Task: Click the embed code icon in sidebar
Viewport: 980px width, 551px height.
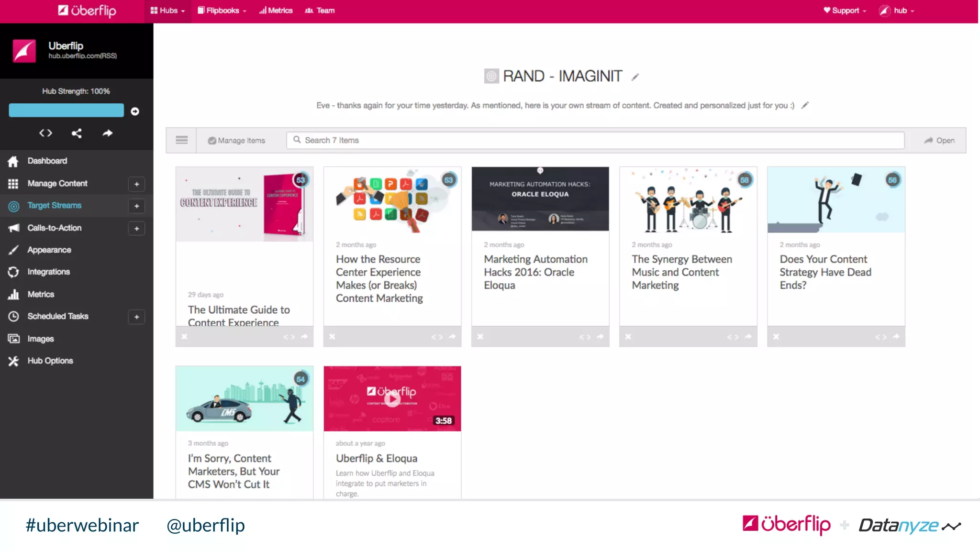Action: point(45,133)
